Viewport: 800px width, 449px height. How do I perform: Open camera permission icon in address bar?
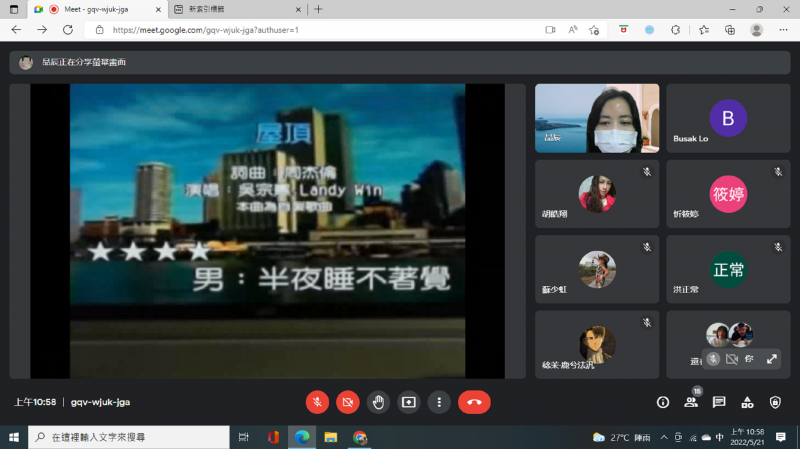click(x=550, y=30)
